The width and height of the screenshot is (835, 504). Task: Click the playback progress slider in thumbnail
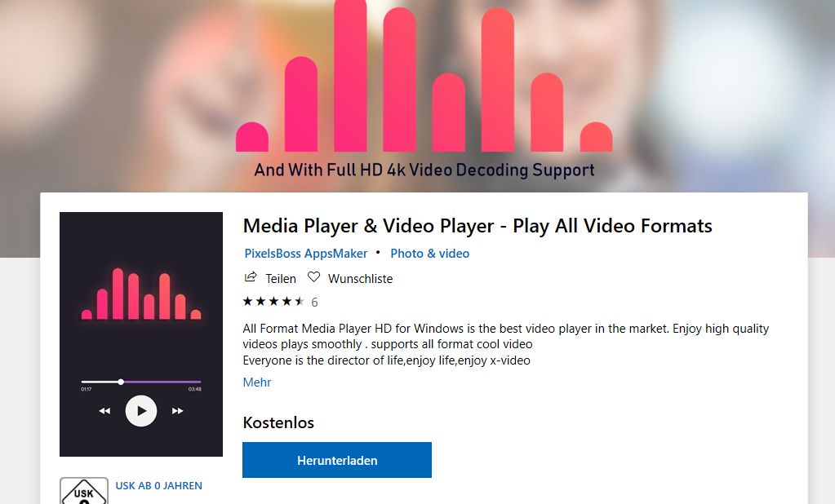pyautogui.click(x=141, y=382)
